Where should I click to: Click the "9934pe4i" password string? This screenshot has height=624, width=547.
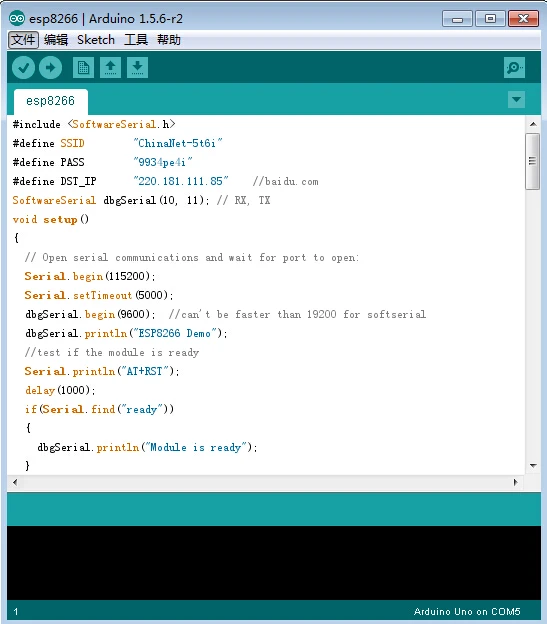point(163,162)
